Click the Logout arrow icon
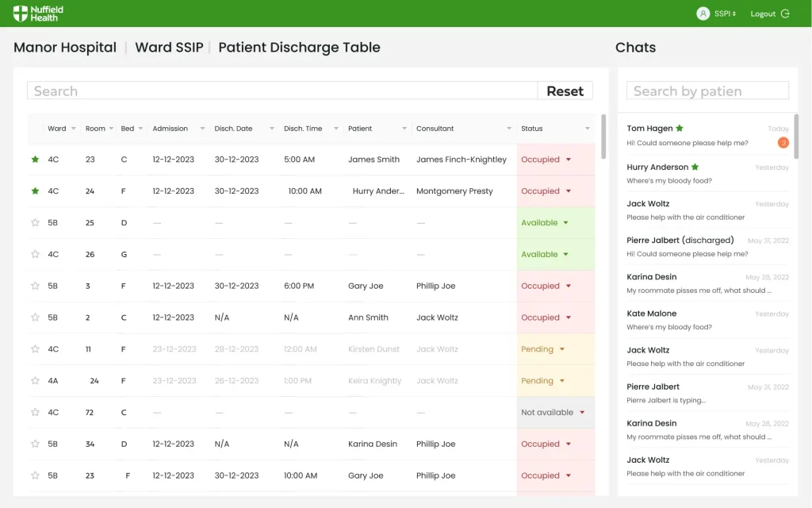This screenshot has height=508, width=812. [785, 13]
